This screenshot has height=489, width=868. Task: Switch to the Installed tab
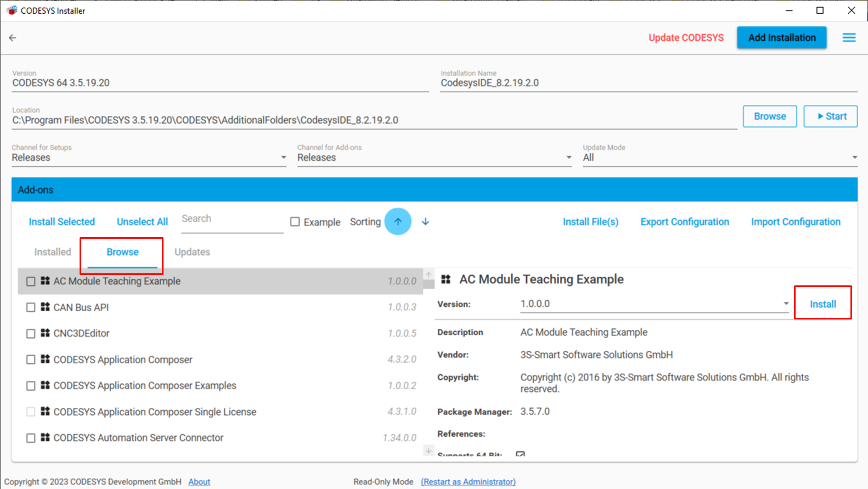tap(53, 252)
